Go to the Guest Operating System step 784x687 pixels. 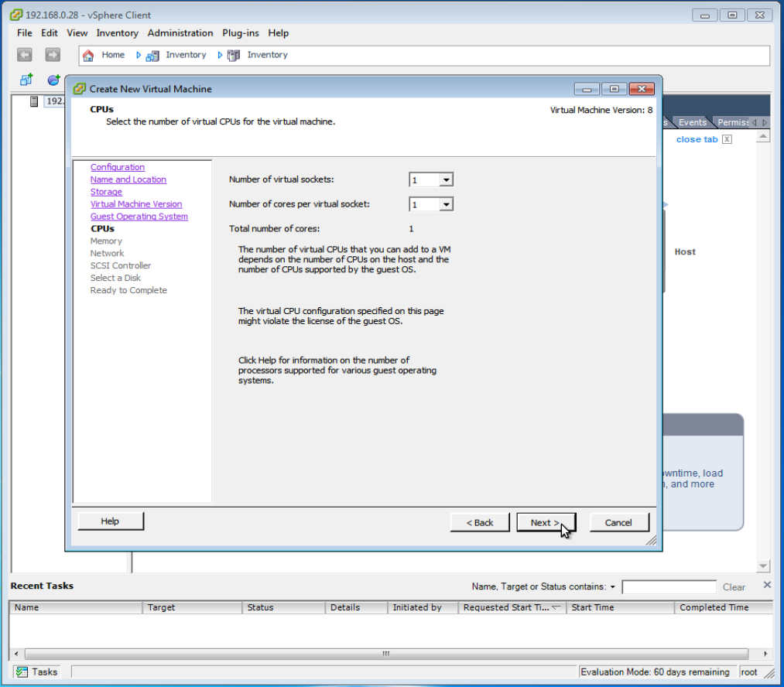click(139, 217)
